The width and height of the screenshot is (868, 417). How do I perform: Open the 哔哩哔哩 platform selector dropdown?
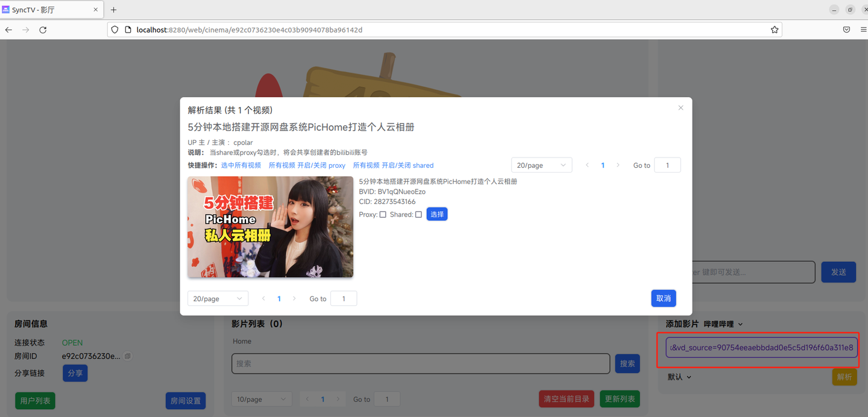point(722,323)
